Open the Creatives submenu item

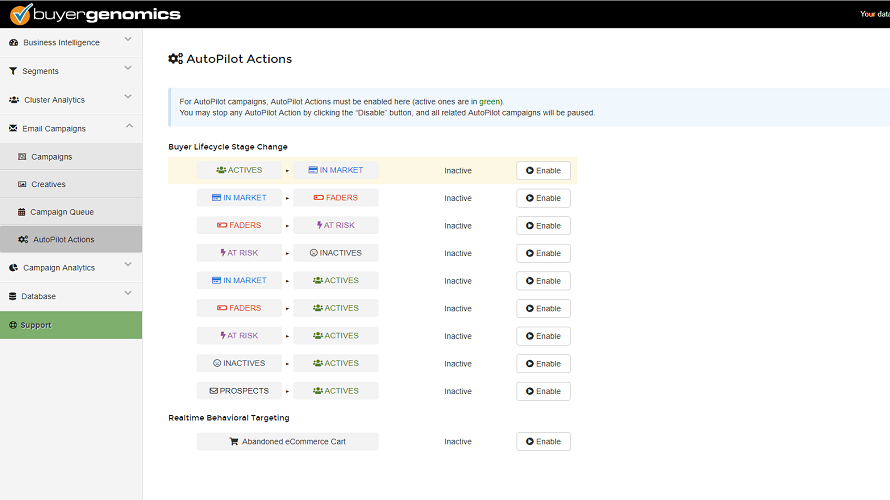click(48, 185)
